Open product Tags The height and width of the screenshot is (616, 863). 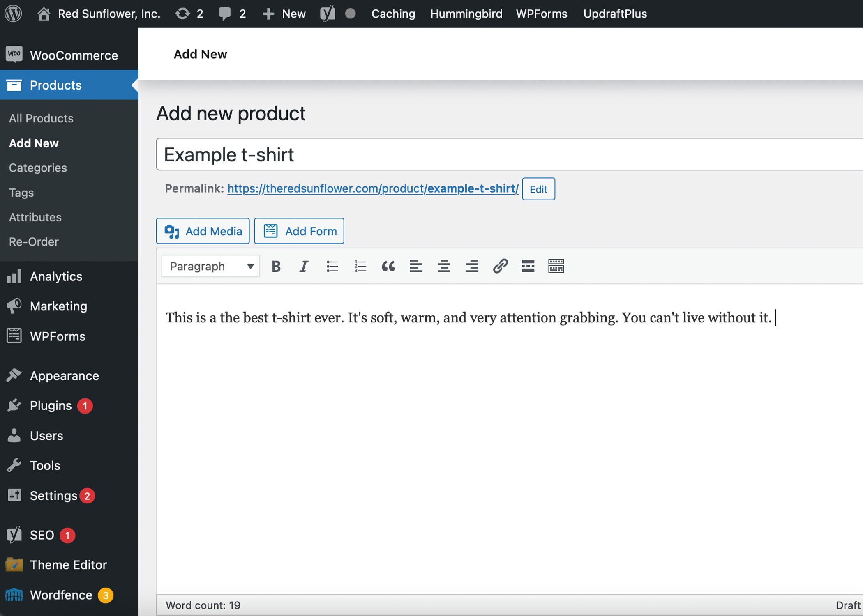point(21,192)
